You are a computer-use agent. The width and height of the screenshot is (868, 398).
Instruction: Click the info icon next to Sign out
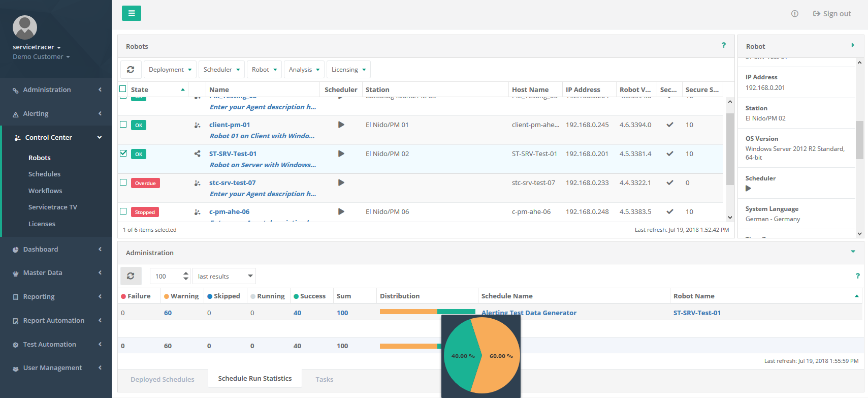(x=795, y=14)
